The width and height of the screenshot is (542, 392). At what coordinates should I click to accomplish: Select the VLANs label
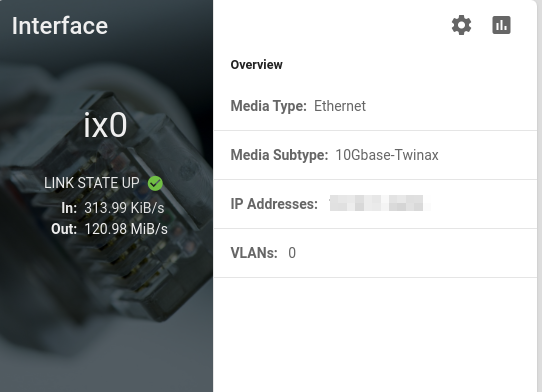click(254, 253)
